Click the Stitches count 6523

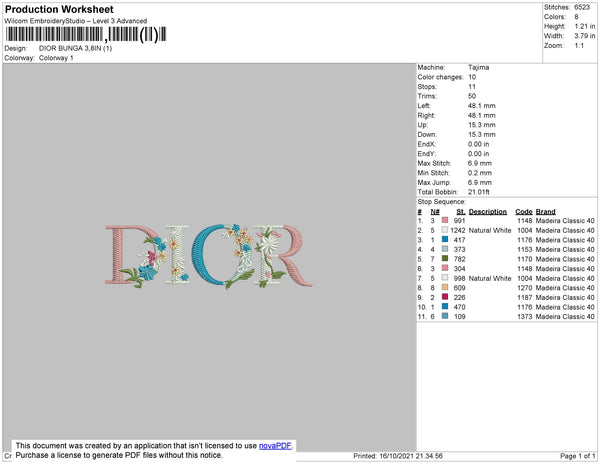(582, 7)
